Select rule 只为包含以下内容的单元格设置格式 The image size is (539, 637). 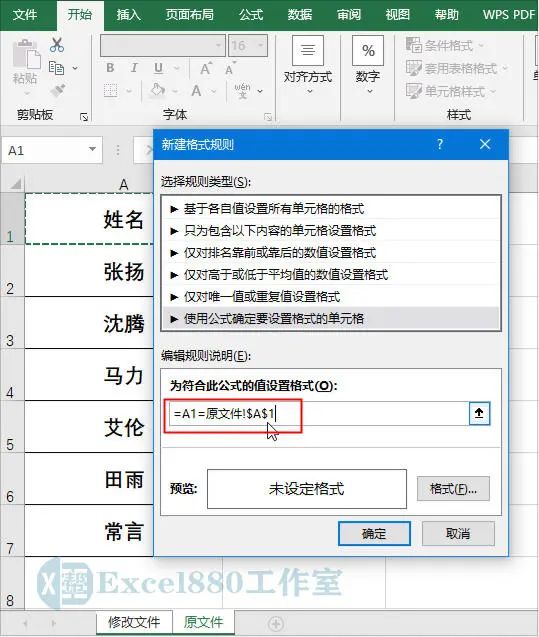[x=331, y=231]
